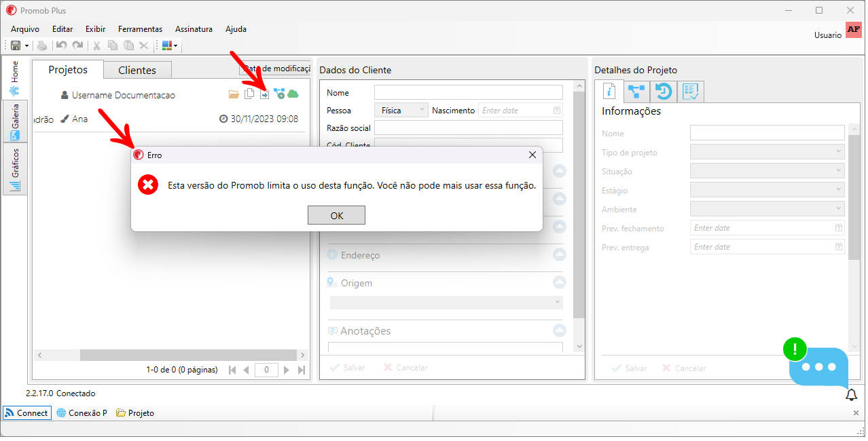Screen dimensions: 868x441
Task: Click OK in the Erro dialog
Action: (x=336, y=215)
